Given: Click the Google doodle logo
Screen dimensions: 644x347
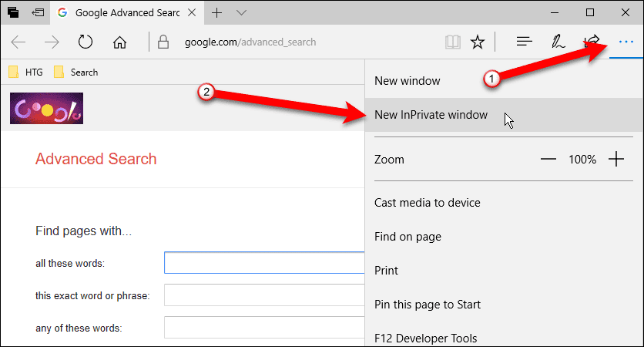Looking at the screenshot, I should [x=46, y=108].
